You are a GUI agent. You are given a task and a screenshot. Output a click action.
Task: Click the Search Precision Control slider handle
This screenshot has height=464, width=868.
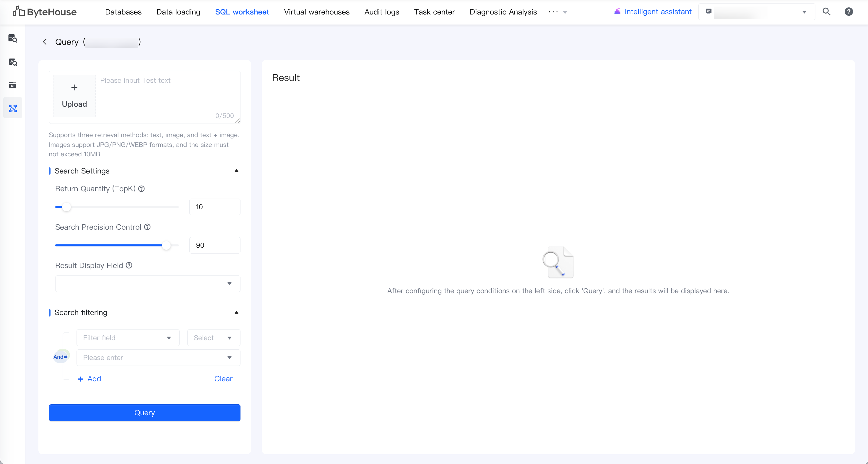pos(166,245)
